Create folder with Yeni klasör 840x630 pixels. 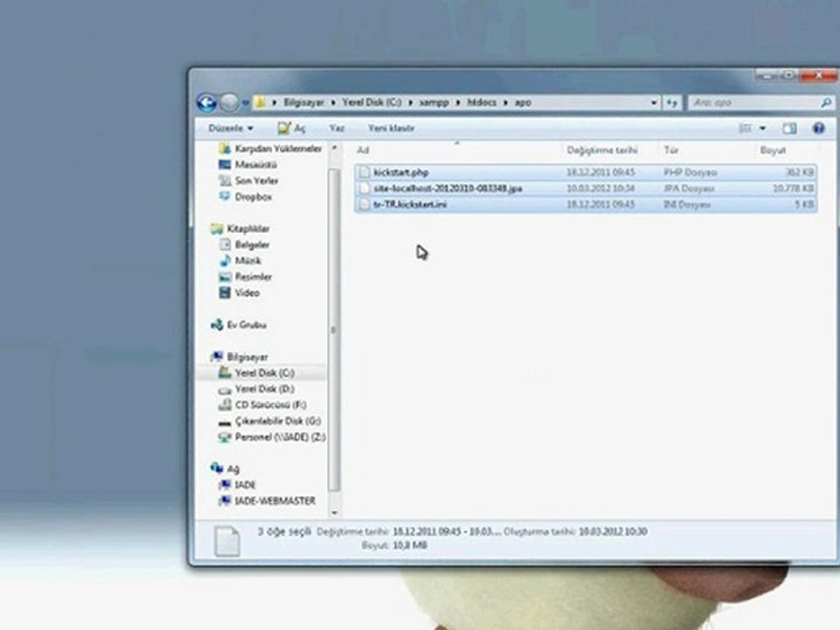click(x=391, y=128)
